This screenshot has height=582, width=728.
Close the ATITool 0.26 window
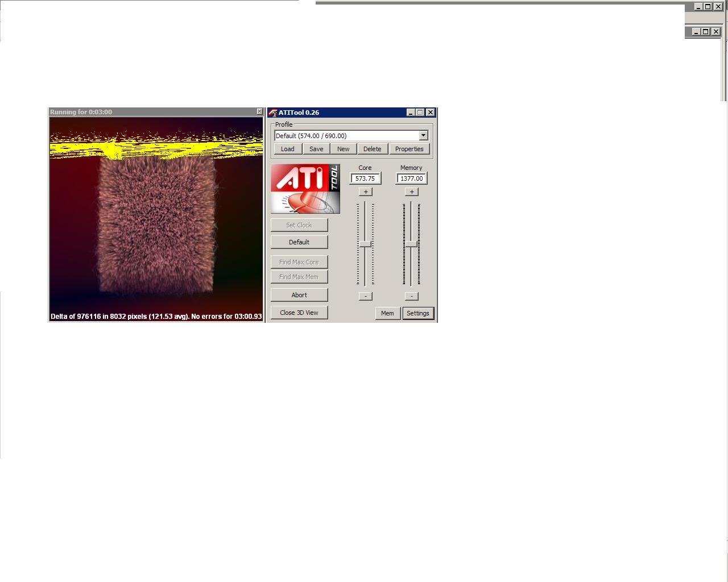431,113
